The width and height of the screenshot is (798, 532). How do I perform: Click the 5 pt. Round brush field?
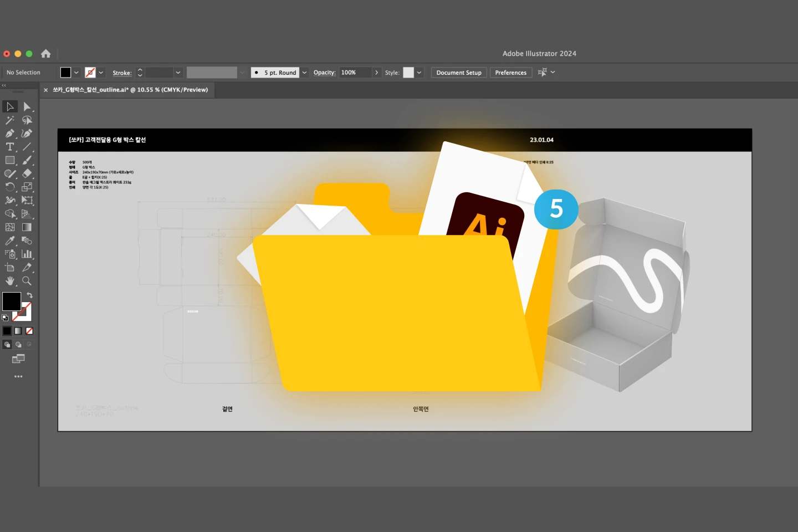click(x=275, y=73)
